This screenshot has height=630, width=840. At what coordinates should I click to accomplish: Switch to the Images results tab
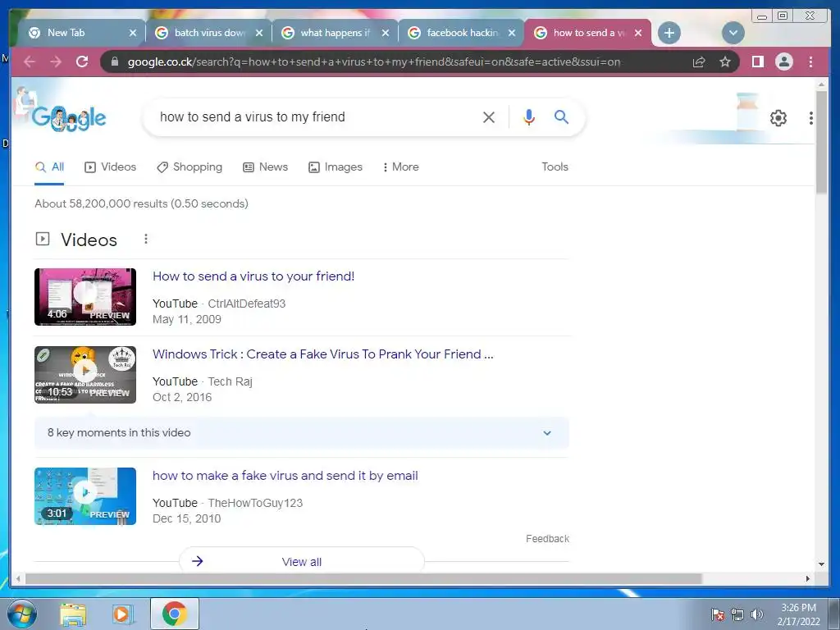pyautogui.click(x=336, y=167)
